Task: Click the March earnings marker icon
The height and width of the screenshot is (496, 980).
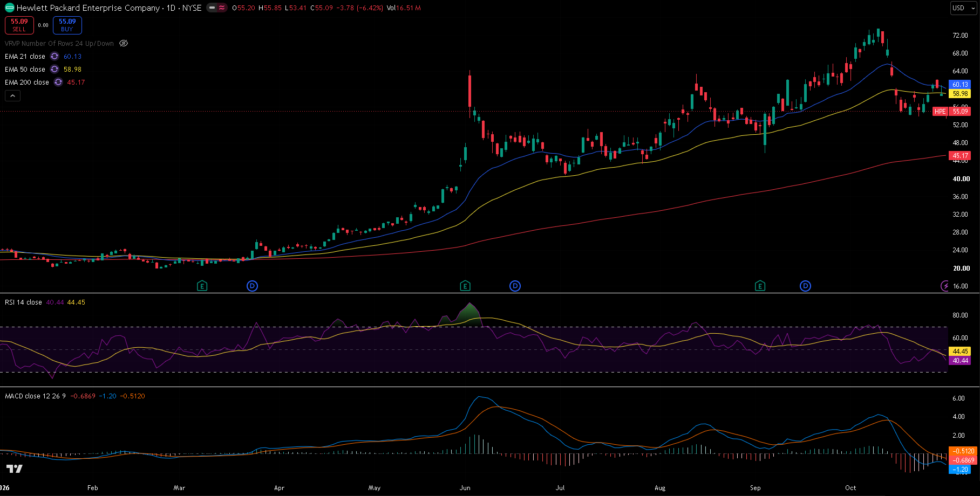Action: tap(202, 286)
